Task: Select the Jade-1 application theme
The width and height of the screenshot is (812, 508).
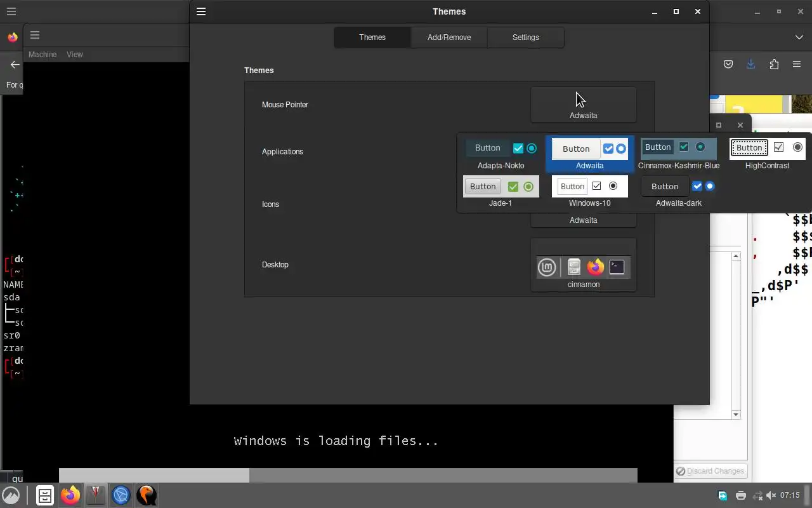Action: point(501,192)
